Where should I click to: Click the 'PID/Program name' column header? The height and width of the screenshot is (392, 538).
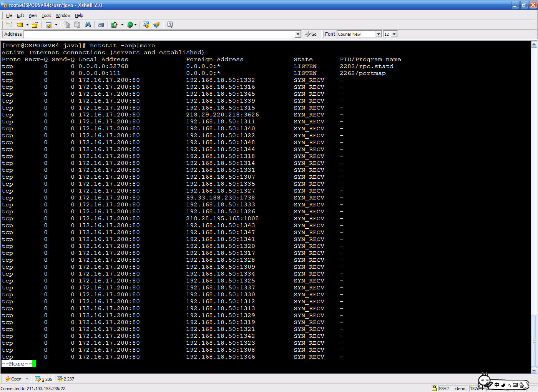370,59
